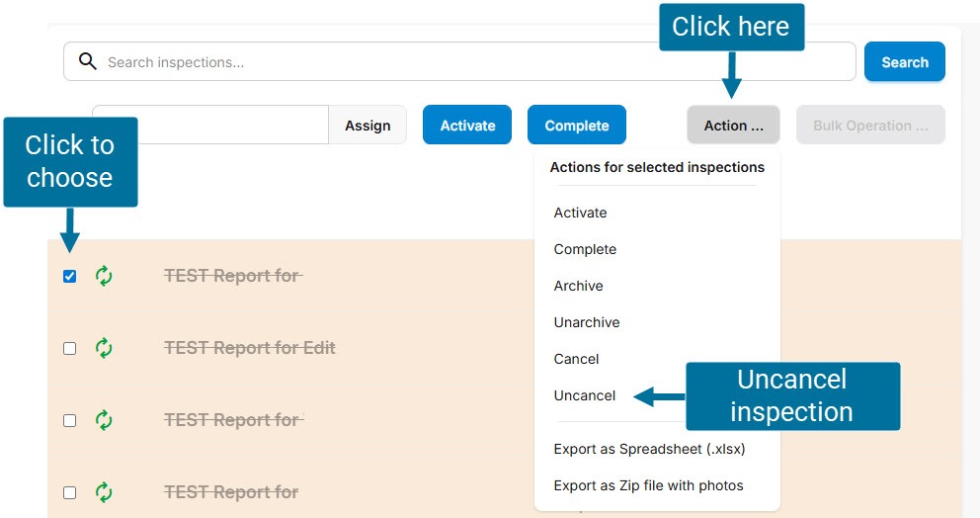Select the third inspection row checkbox
This screenshot has height=518, width=980.
point(69,421)
